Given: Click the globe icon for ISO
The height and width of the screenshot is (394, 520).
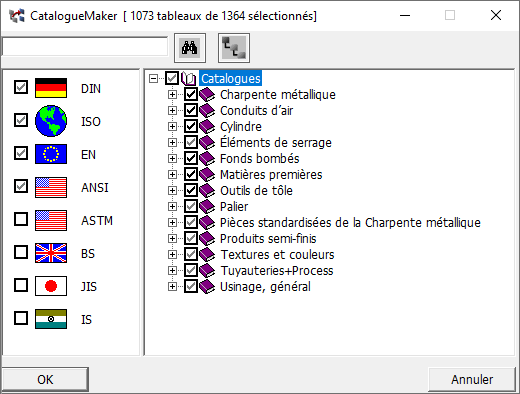Looking at the screenshot, I should [51, 121].
